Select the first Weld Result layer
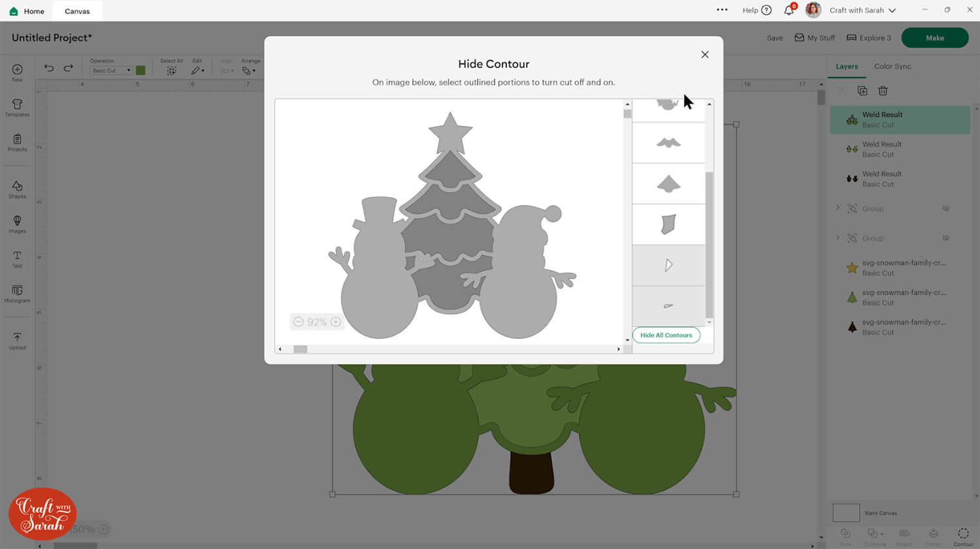Image resolution: width=980 pixels, height=549 pixels. tap(900, 119)
